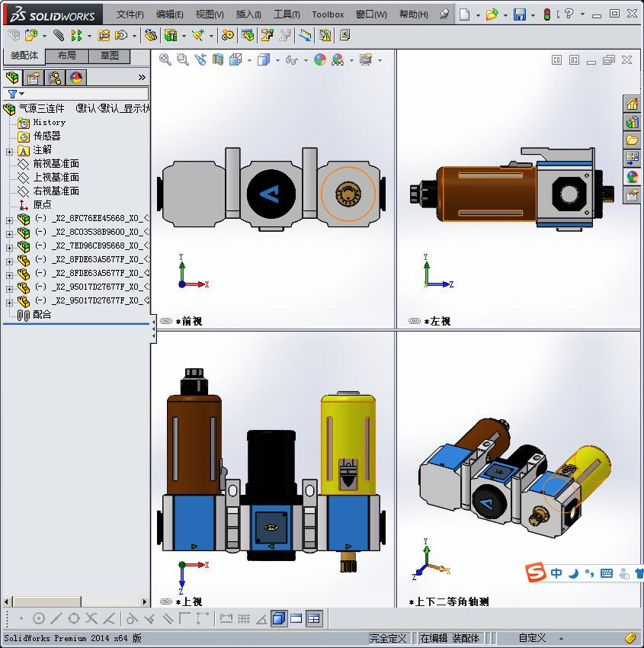Click the Open file folder icon

point(492,14)
